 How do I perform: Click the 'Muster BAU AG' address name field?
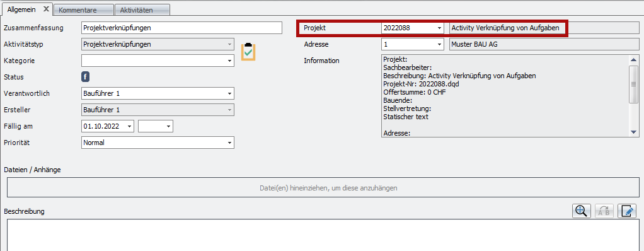point(544,44)
